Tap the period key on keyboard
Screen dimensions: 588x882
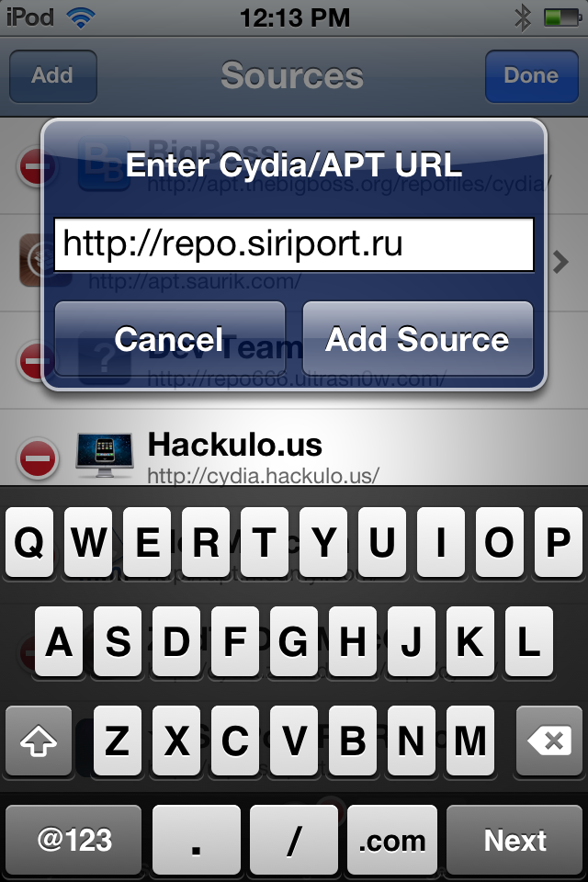[196, 840]
